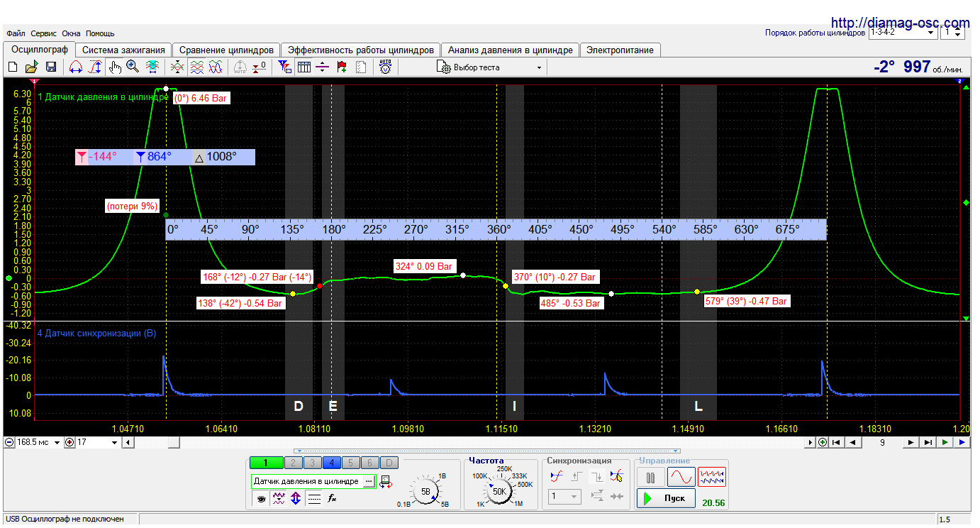
Task: Open the Выбор теста dropdown
Action: [x=491, y=67]
